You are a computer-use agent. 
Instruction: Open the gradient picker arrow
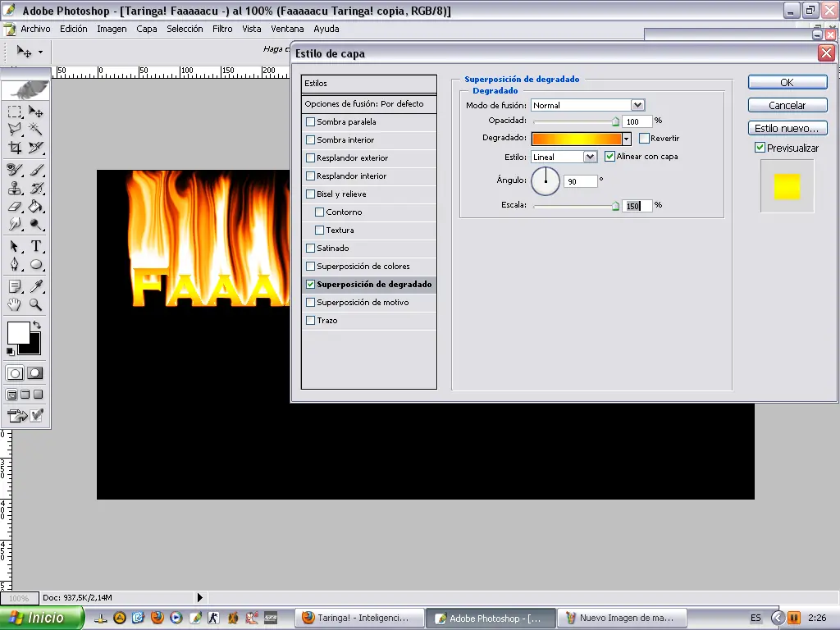pos(626,139)
